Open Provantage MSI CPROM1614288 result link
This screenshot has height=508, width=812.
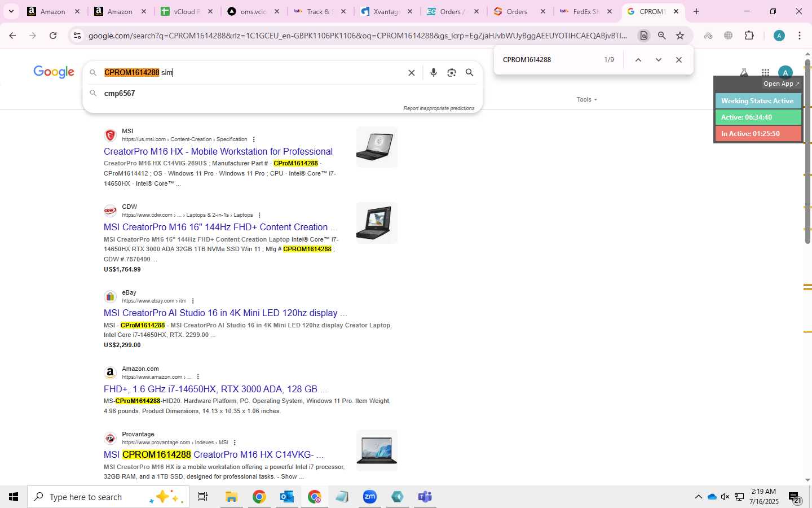213,454
